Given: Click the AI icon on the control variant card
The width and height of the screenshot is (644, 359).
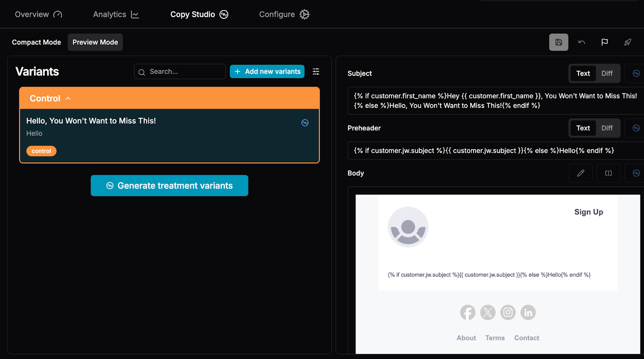Looking at the screenshot, I should point(305,123).
